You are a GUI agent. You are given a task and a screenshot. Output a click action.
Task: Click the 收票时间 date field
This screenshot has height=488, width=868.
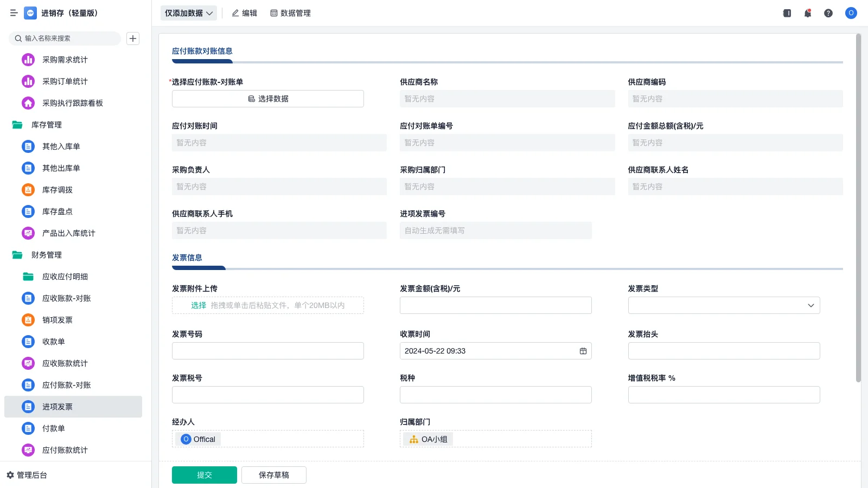(496, 351)
